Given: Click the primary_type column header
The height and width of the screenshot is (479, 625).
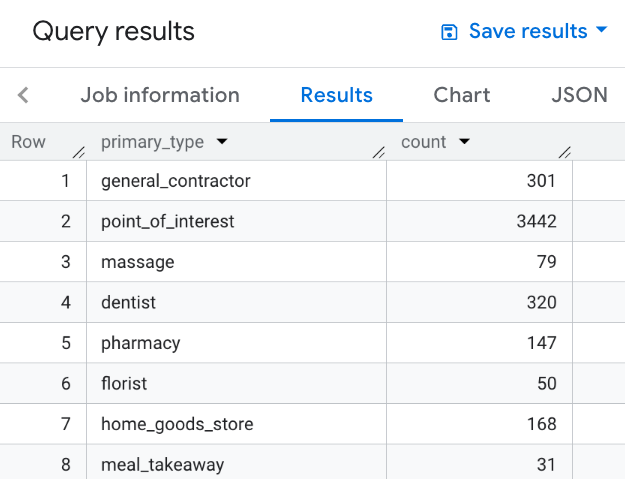Looking at the screenshot, I should point(152,142).
